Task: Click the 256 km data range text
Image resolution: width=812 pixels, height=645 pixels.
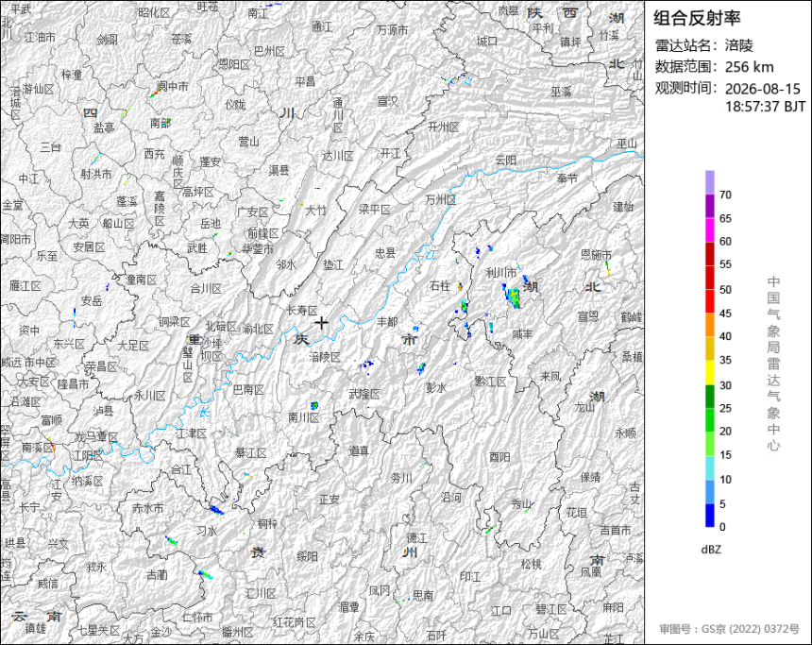Action: tap(749, 67)
